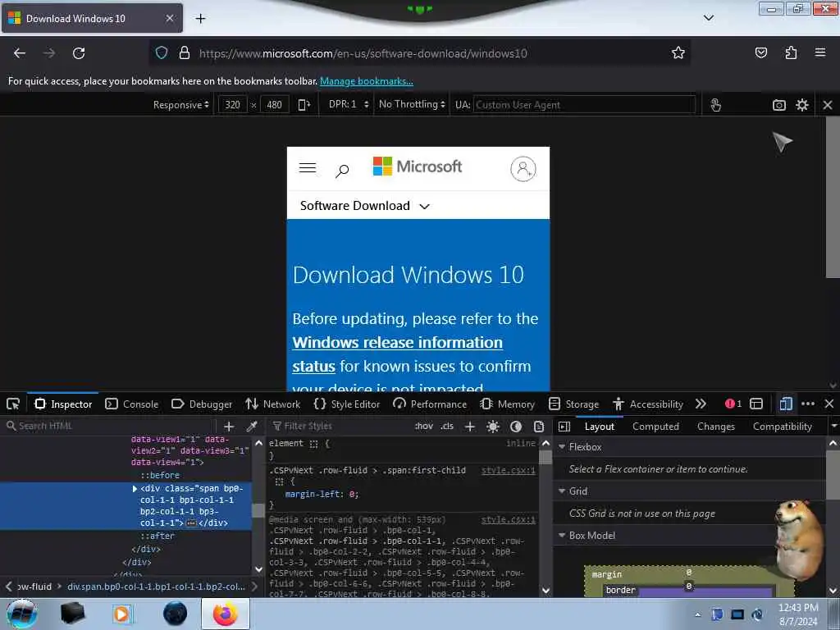Open the Extensions puzzle icon
The height and width of the screenshot is (630, 840).
click(x=791, y=52)
